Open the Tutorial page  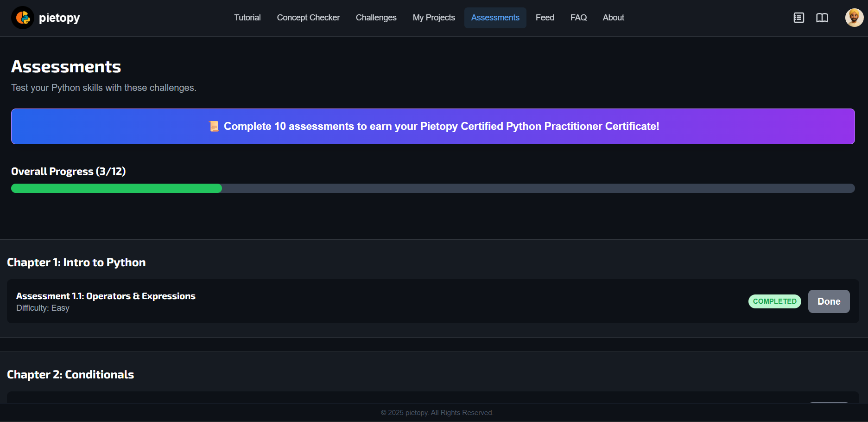point(247,18)
